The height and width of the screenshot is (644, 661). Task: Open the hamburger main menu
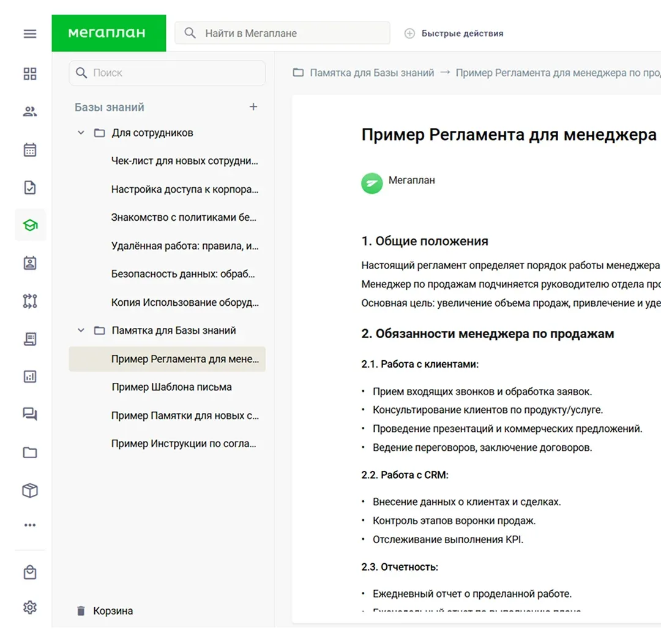point(30,34)
